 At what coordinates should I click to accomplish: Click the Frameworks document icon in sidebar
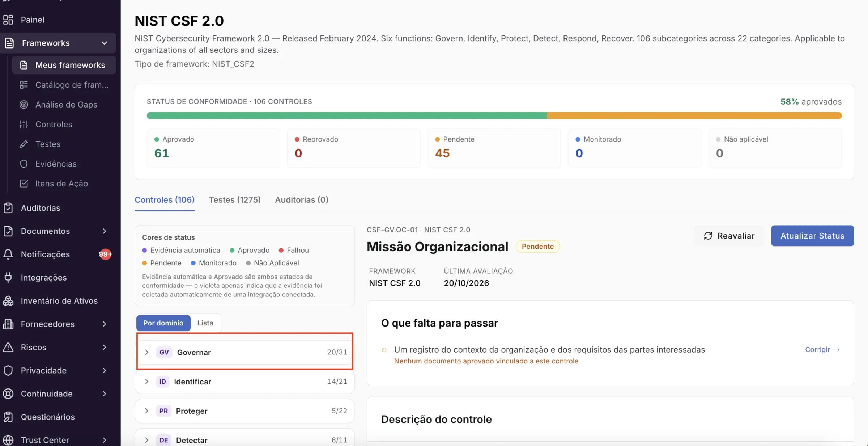9,43
